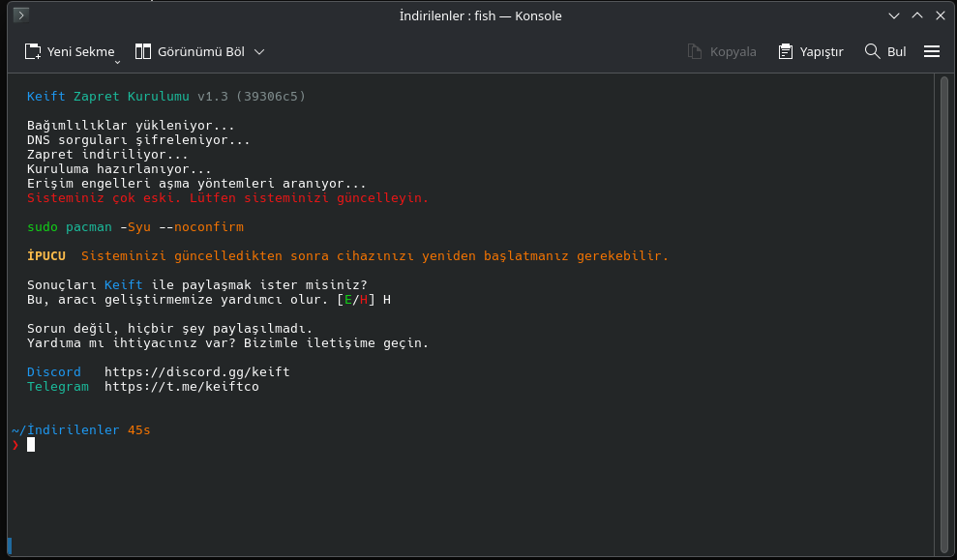Paste with the Yapıştır button
This screenshot has height=560, width=957.
(x=811, y=52)
